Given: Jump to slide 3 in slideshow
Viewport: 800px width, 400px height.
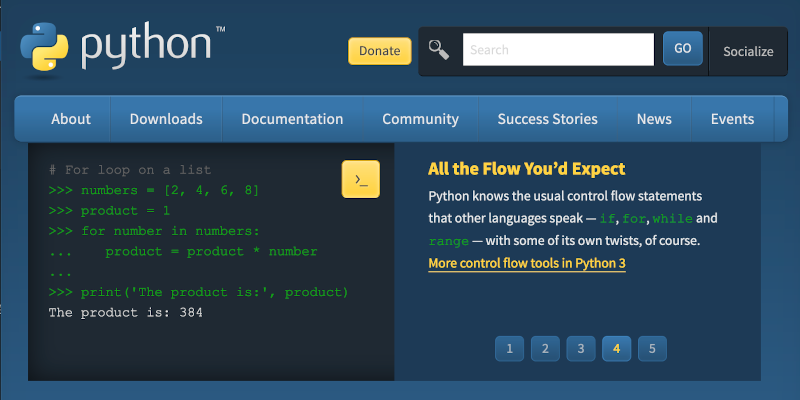Looking at the screenshot, I should pos(580,348).
